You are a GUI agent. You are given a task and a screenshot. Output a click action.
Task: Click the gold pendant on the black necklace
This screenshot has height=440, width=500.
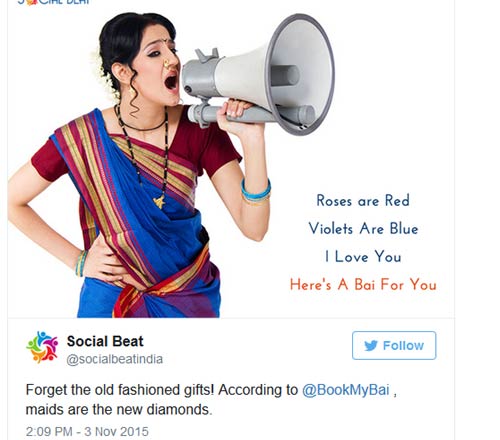(x=160, y=202)
